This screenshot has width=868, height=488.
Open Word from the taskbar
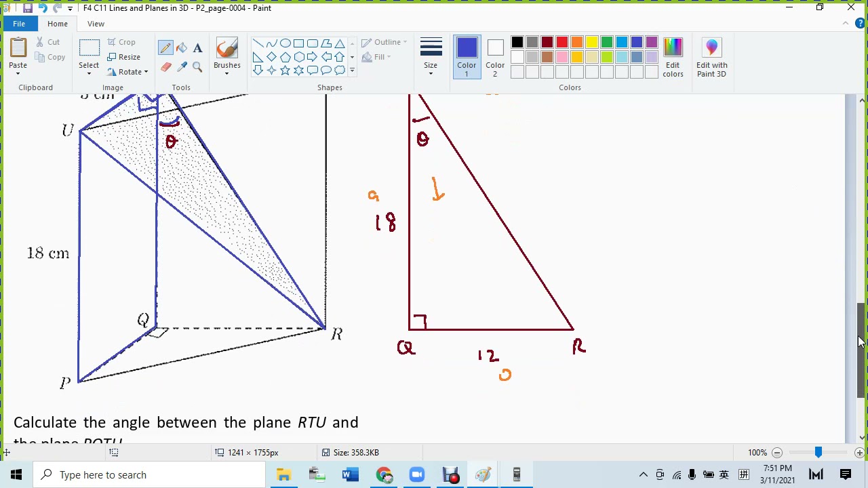350,474
